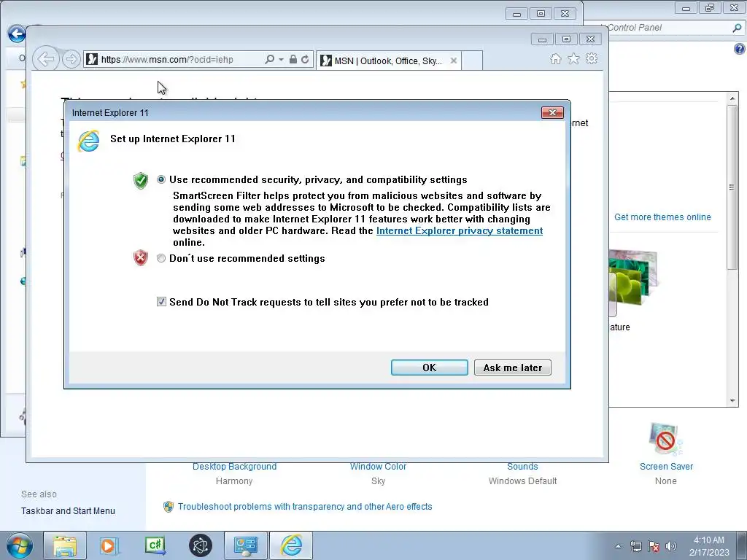The height and width of the screenshot is (560, 747).
Task: Open Windows Media Player taskbar icon
Action: (109, 545)
